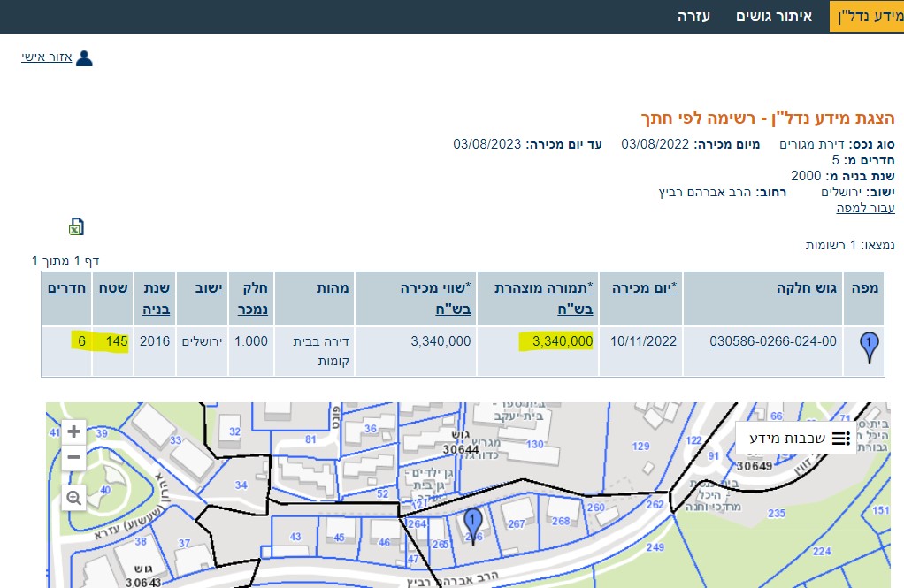Zoom in on the map with the plus button
Screen dimensions: 904x588
(x=73, y=431)
